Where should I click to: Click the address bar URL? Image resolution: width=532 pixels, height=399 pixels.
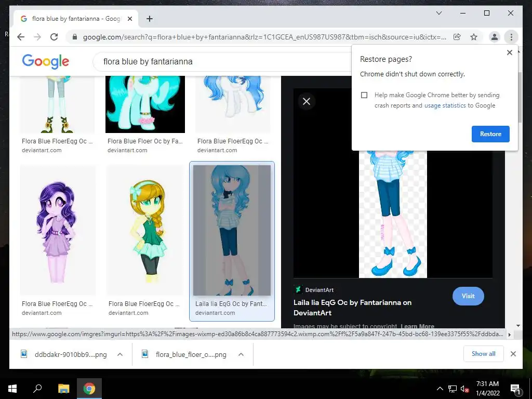[x=264, y=37]
